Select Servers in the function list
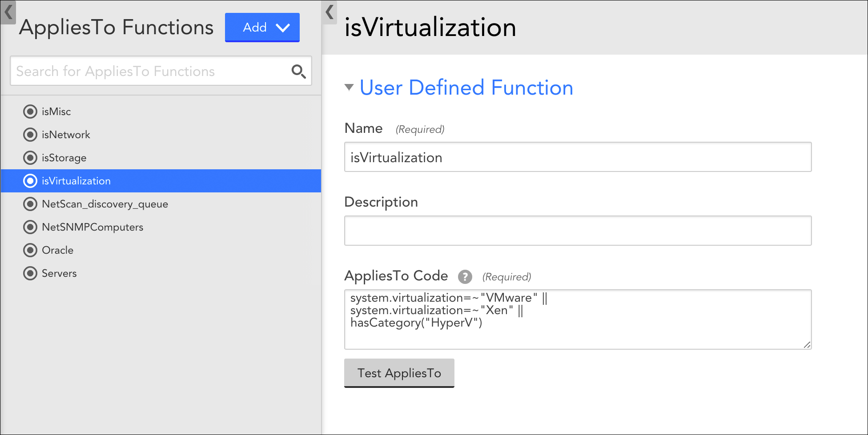 click(x=161, y=273)
